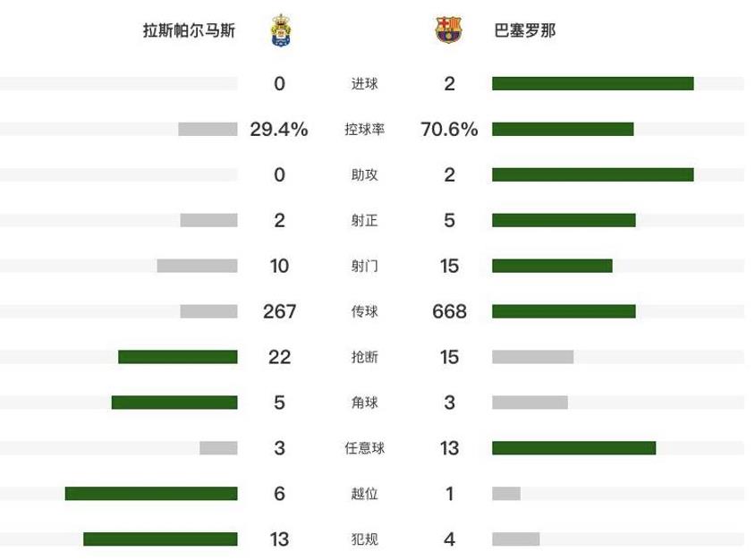Click Barcelona's green 控球率 bar
The width and height of the screenshot is (755, 560).
(563, 130)
